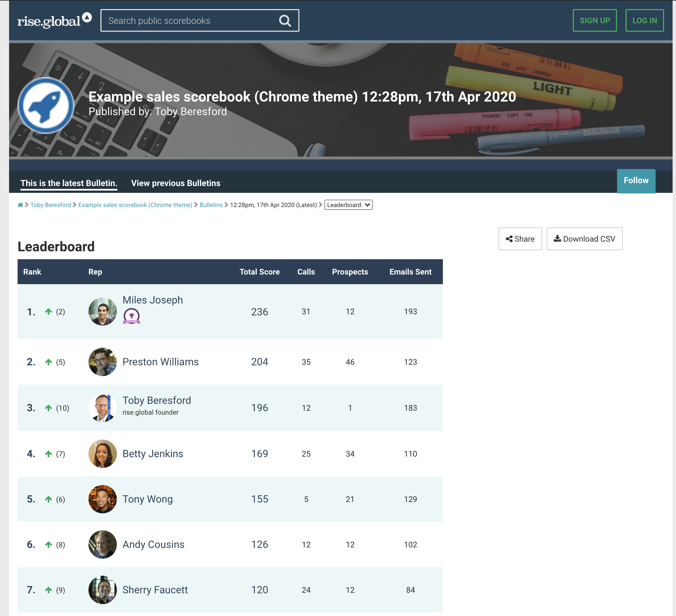Click the download icon on Download CSV button
The image size is (676, 616).
558,239
